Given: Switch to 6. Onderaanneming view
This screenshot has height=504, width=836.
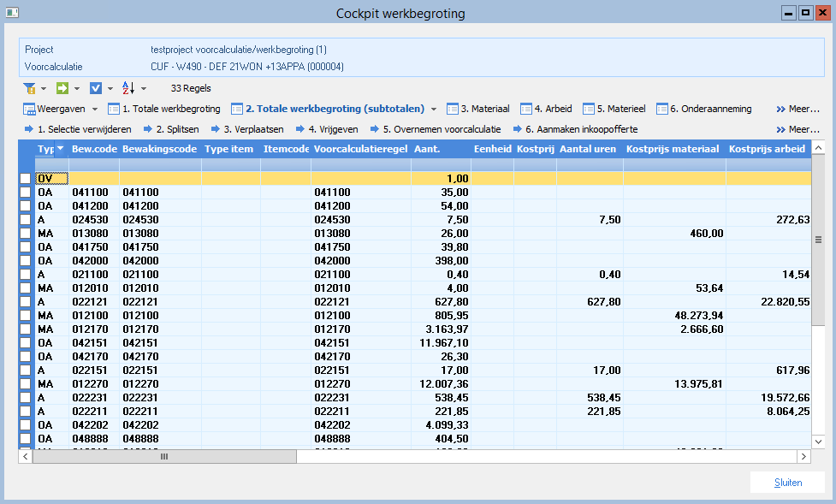Looking at the screenshot, I should [x=711, y=109].
